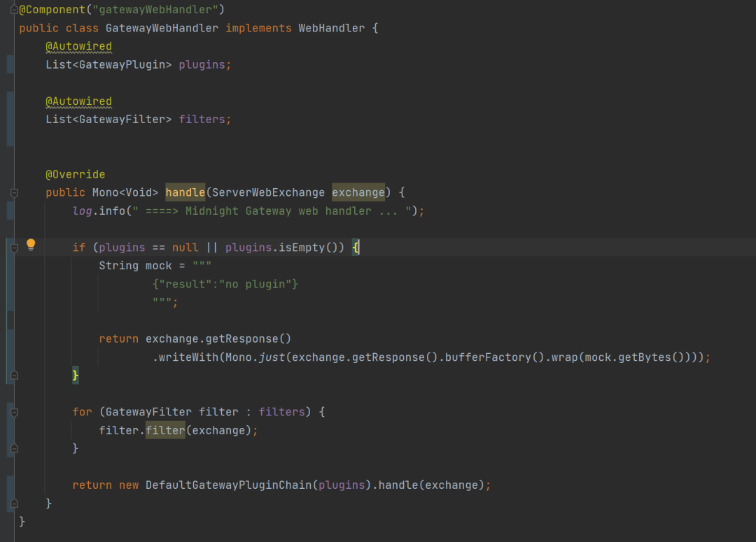The height and width of the screenshot is (542, 756).
Task: Click the WebHandler interface name
Action: pos(331,28)
